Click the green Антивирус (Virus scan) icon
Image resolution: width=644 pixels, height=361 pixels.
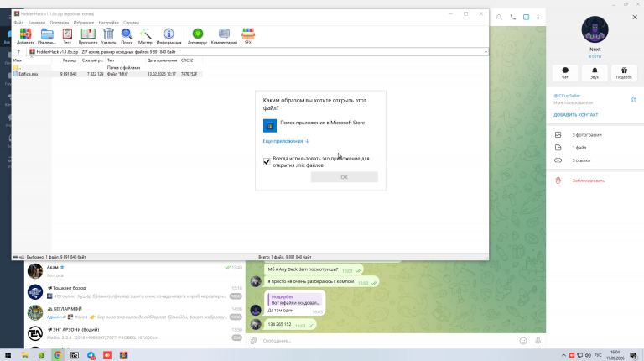[198, 36]
